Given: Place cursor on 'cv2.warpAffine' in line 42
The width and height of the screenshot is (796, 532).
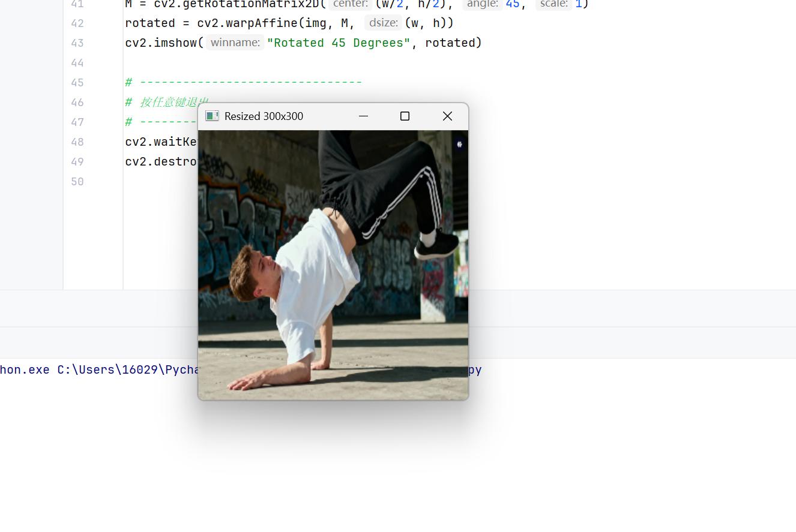Looking at the screenshot, I should pos(247,23).
